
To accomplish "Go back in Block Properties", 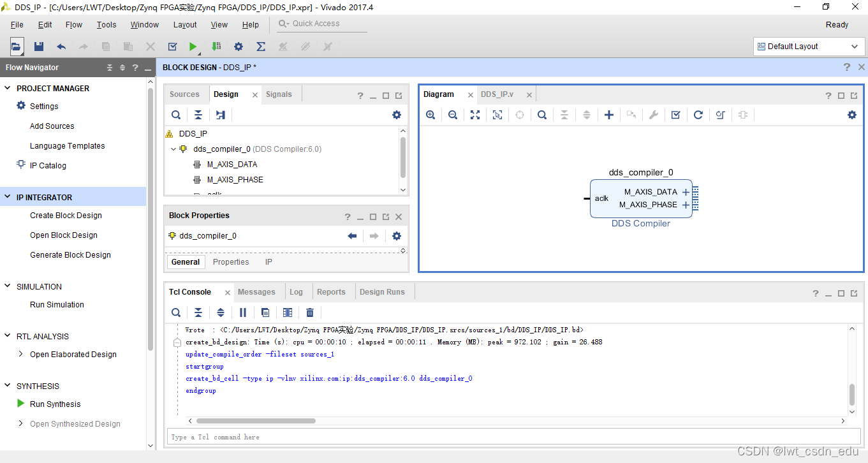I will click(352, 236).
